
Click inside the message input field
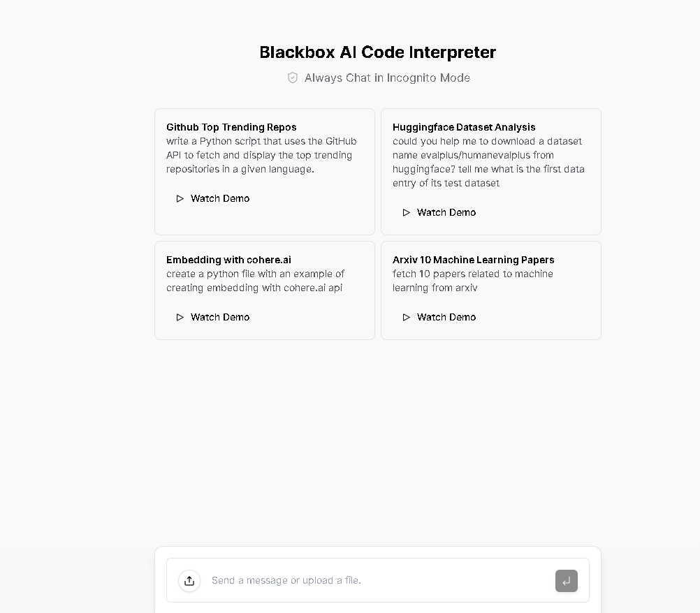[x=363, y=580]
